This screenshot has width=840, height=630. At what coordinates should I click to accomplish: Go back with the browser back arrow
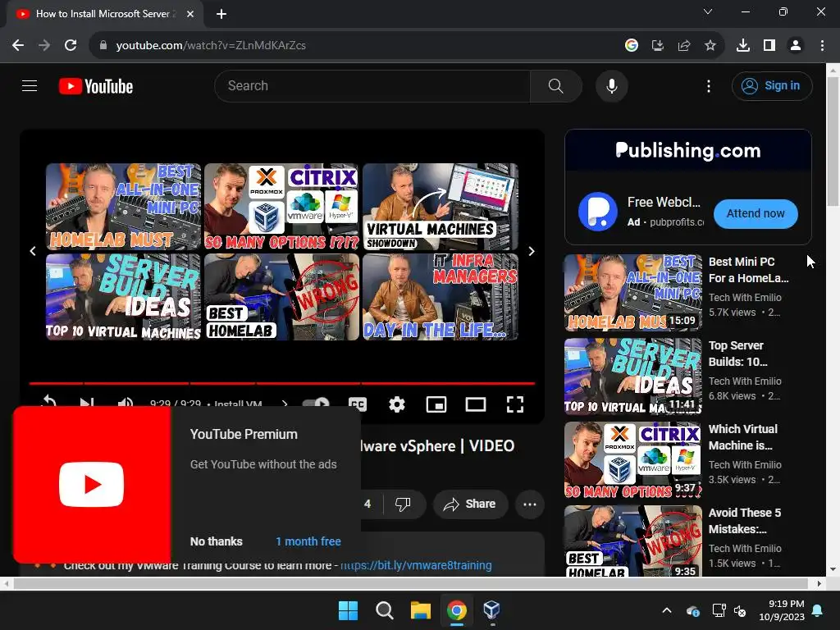(x=18, y=46)
